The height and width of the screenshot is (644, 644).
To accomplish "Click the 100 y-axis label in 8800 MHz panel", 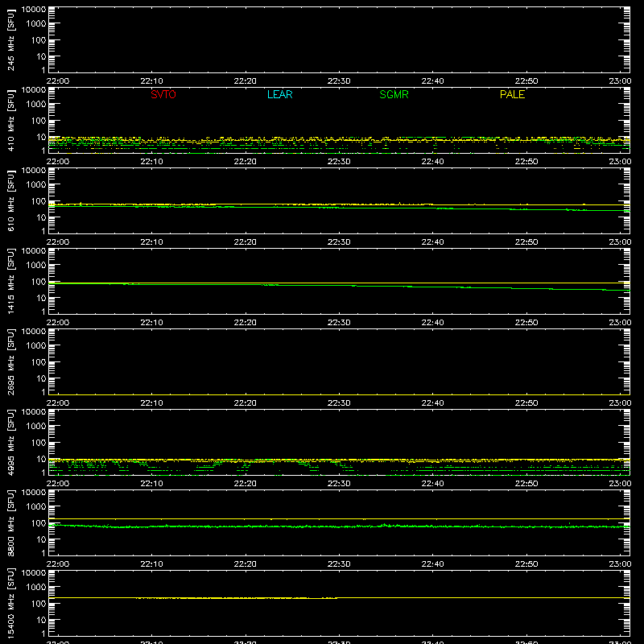I will [x=39, y=523].
